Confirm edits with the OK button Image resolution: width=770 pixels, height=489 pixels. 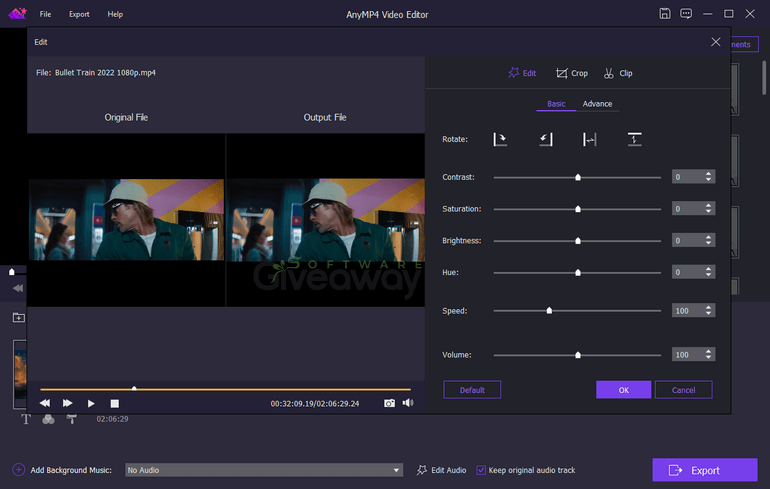(623, 390)
